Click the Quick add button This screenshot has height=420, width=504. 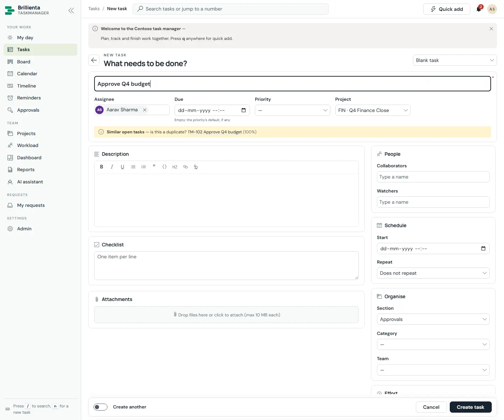click(447, 9)
